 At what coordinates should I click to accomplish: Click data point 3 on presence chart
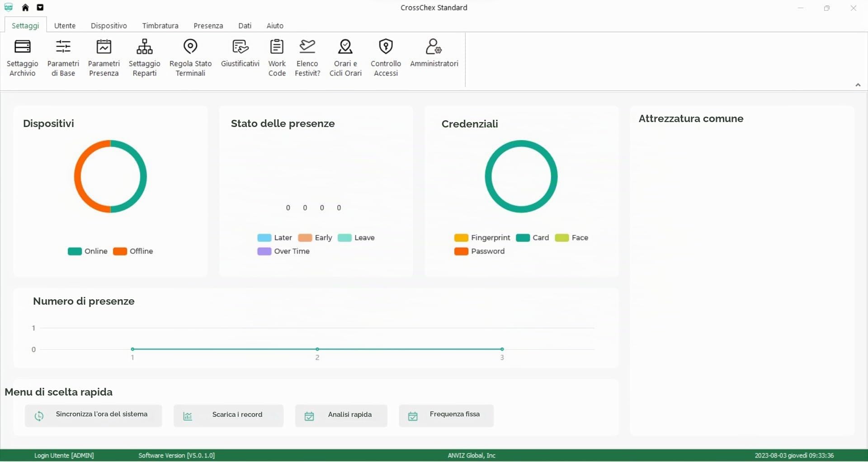(502, 349)
